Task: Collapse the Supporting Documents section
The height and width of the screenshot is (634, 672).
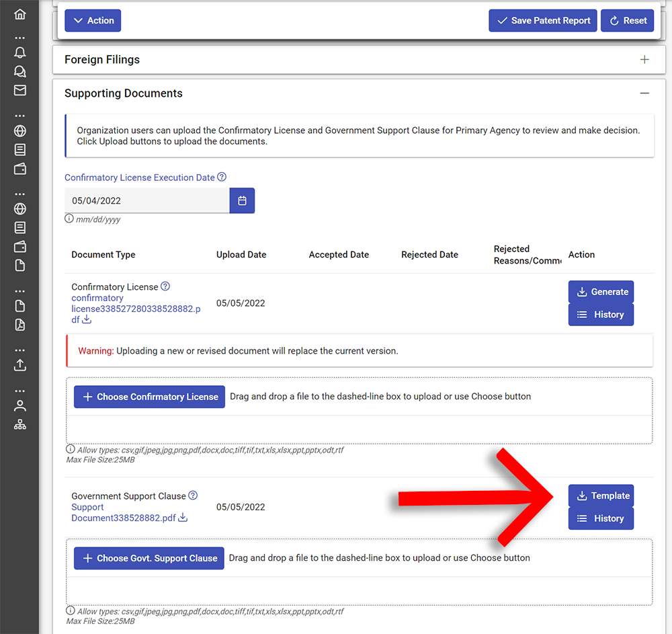Action: click(644, 93)
